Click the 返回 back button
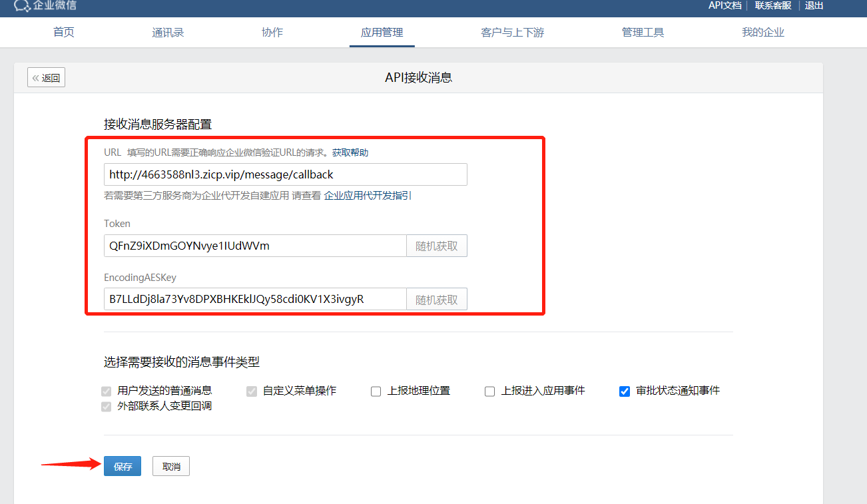This screenshot has width=867, height=504. point(46,78)
